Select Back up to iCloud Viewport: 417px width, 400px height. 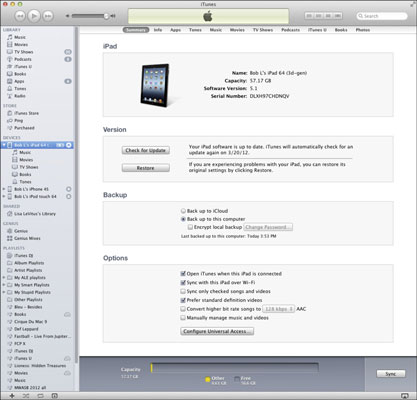[x=183, y=211]
